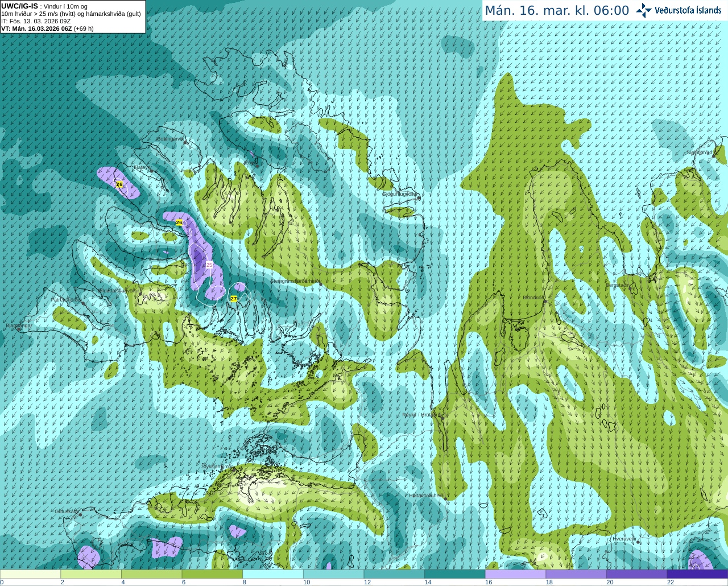
Task: Click the Steingrímsfjarðarheiði station label
Action: (295, 281)
